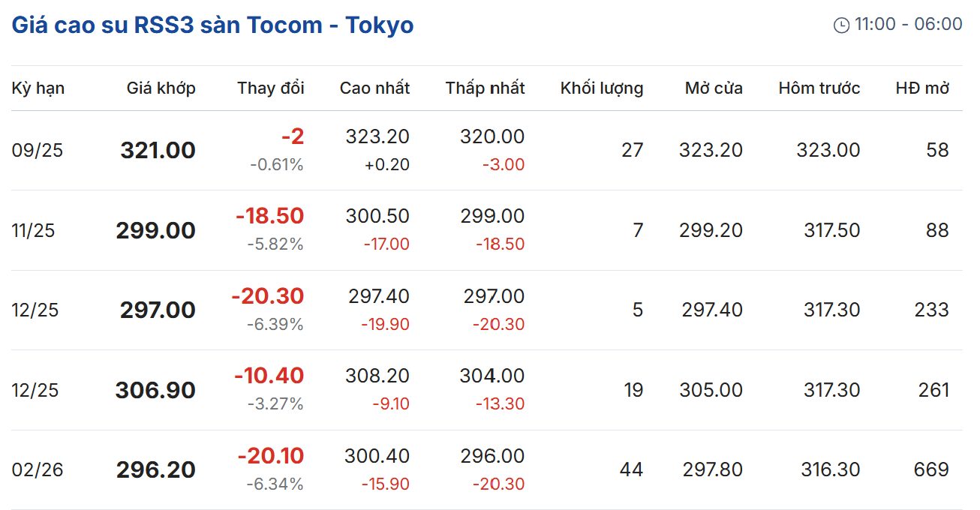Viewport: 980px width, 510px height.
Task: Click the clock icon beside 11:00 - 06:00
Action: [x=841, y=25]
